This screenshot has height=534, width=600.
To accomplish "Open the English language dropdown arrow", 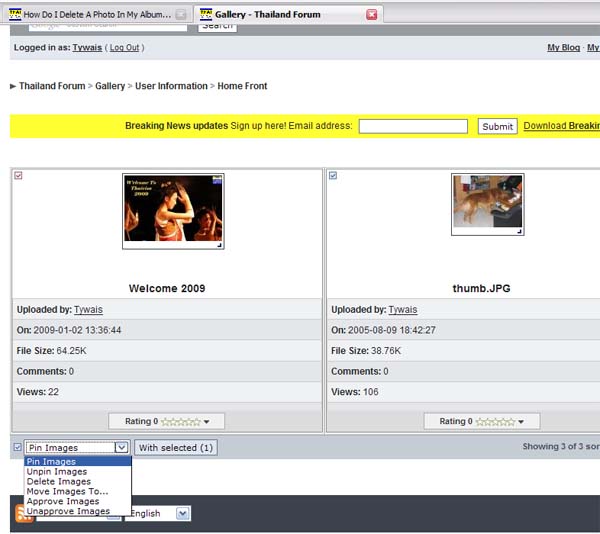I will point(183,513).
